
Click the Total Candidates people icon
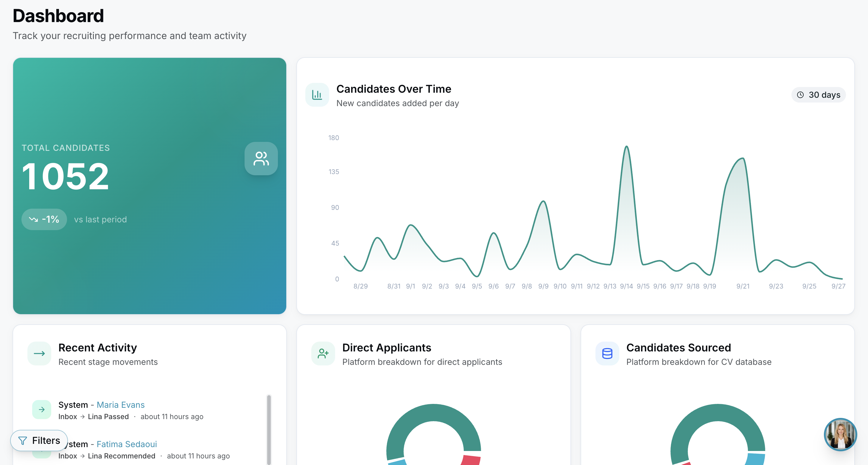tap(261, 159)
